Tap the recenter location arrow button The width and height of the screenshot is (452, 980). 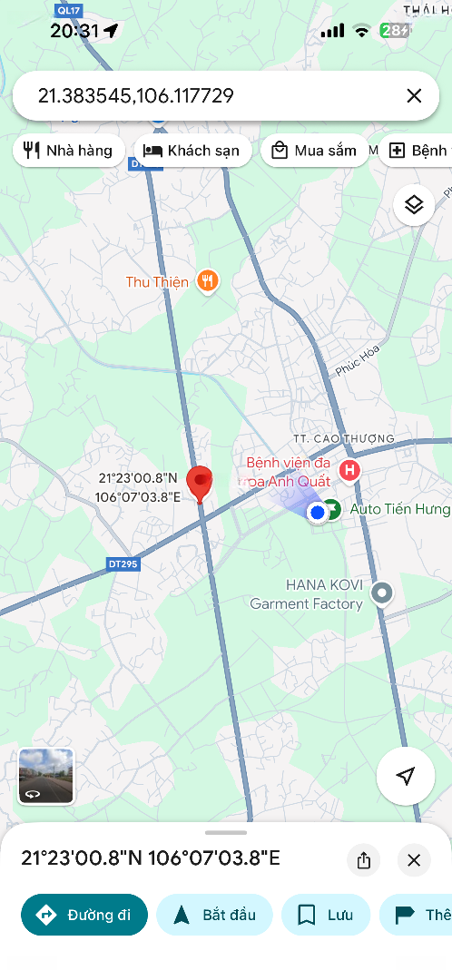(406, 776)
